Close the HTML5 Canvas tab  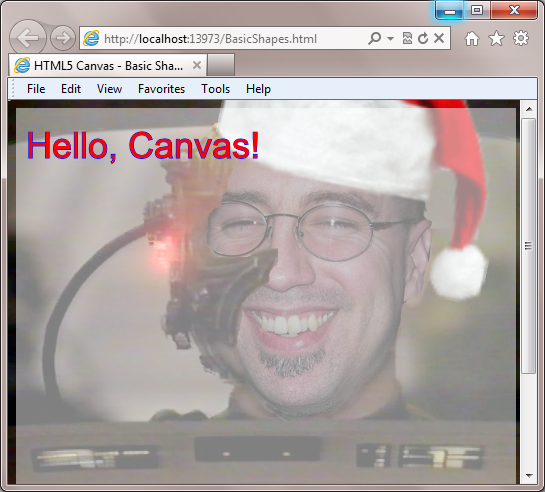tap(197, 65)
